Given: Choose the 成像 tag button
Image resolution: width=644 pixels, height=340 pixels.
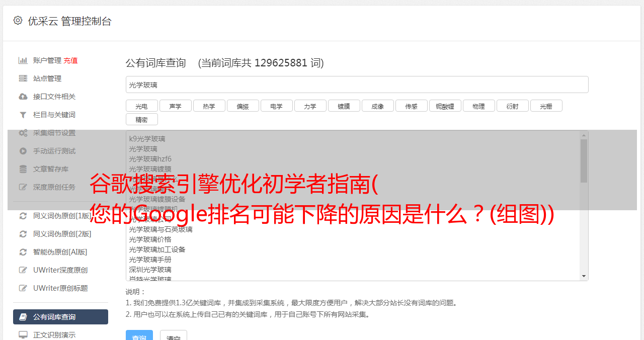Looking at the screenshot, I should [x=377, y=106].
